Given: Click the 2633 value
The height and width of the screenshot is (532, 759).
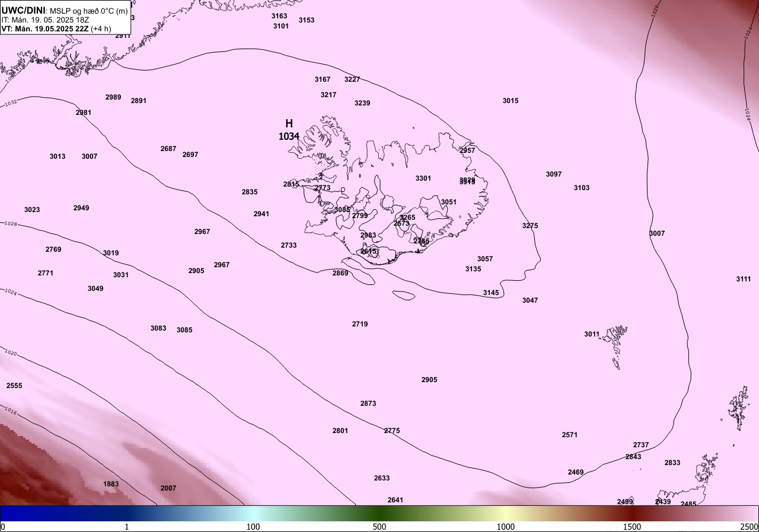Looking at the screenshot, I should pos(382,478).
